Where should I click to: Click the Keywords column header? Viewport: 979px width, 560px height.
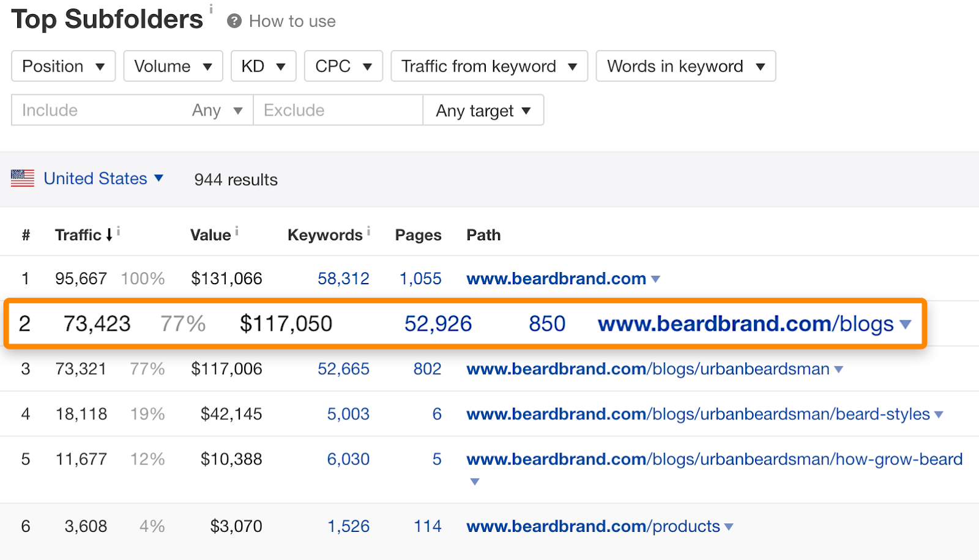tap(325, 235)
